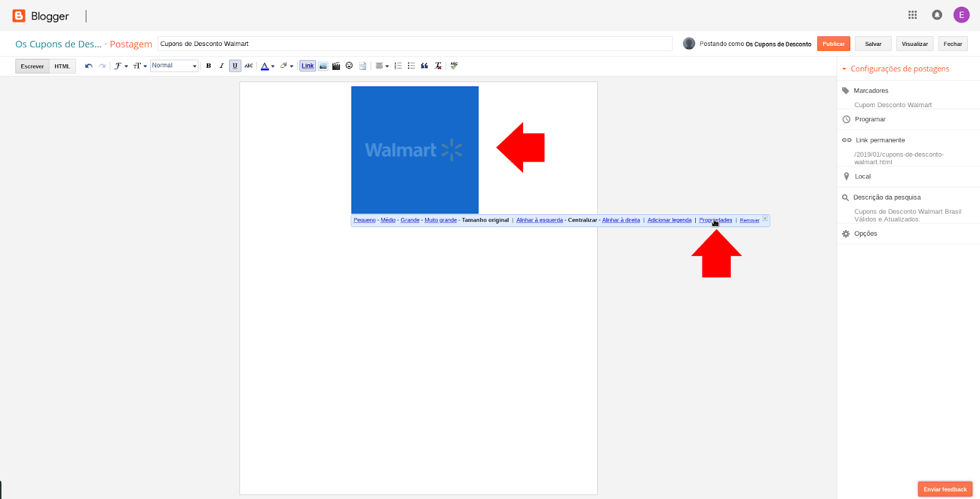Viewport: 980px width, 499px height.
Task: Create a numbered list
Action: click(x=398, y=66)
